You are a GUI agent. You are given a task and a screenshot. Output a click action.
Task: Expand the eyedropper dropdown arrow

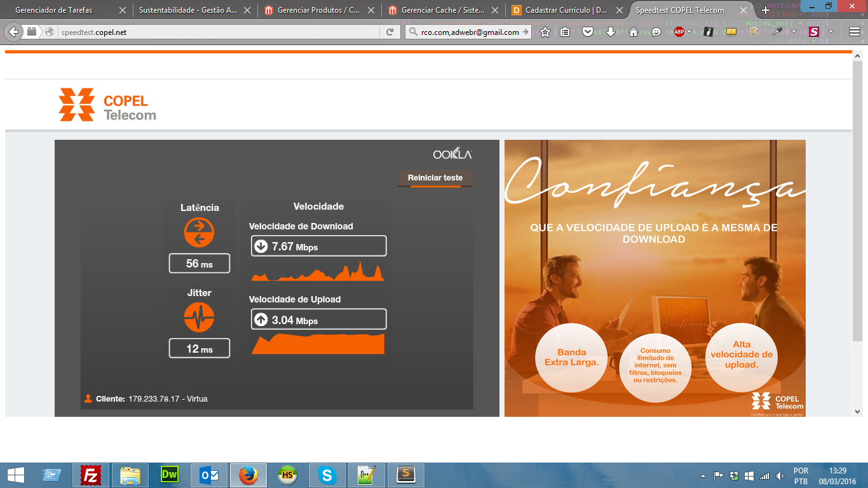[x=794, y=32]
